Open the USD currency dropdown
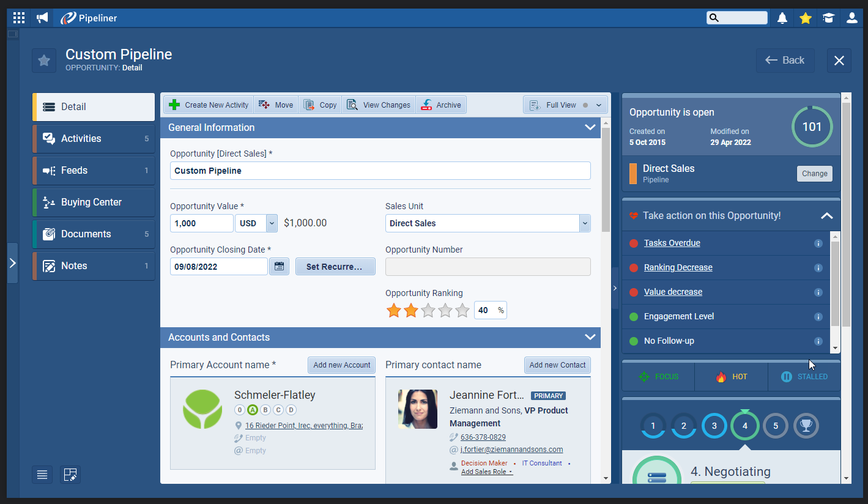 pos(272,223)
